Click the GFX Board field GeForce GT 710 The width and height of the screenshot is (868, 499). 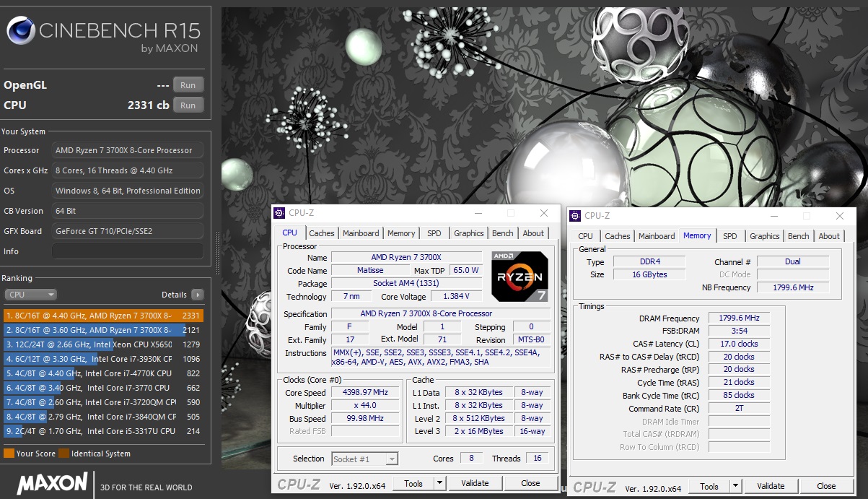[x=128, y=231]
